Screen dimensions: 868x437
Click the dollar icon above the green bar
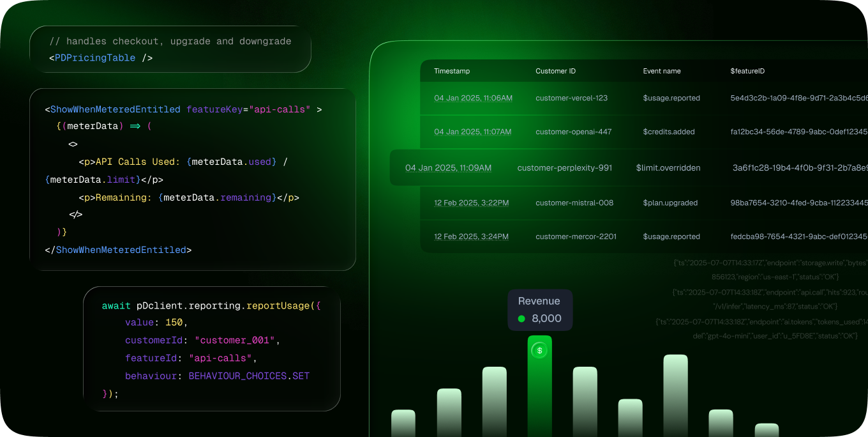[539, 350]
